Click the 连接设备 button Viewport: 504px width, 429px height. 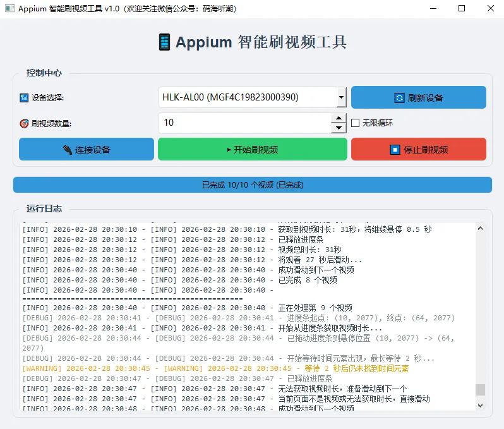(x=87, y=149)
